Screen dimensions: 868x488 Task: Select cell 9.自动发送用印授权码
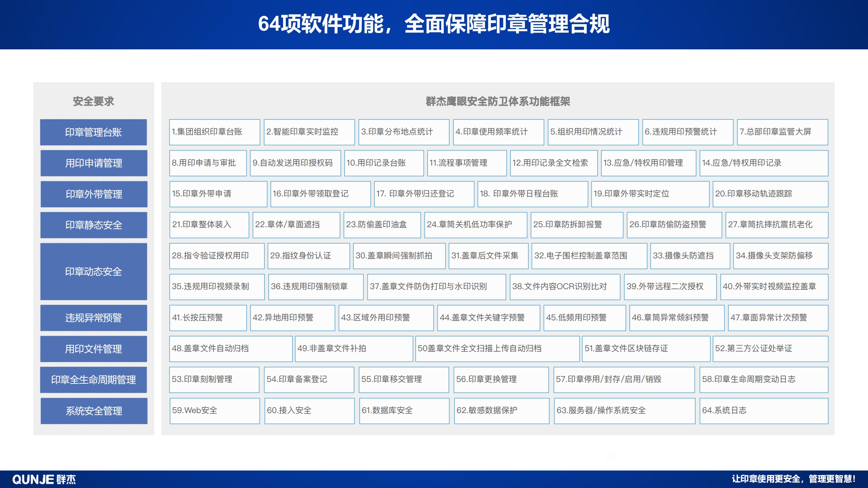pos(295,163)
